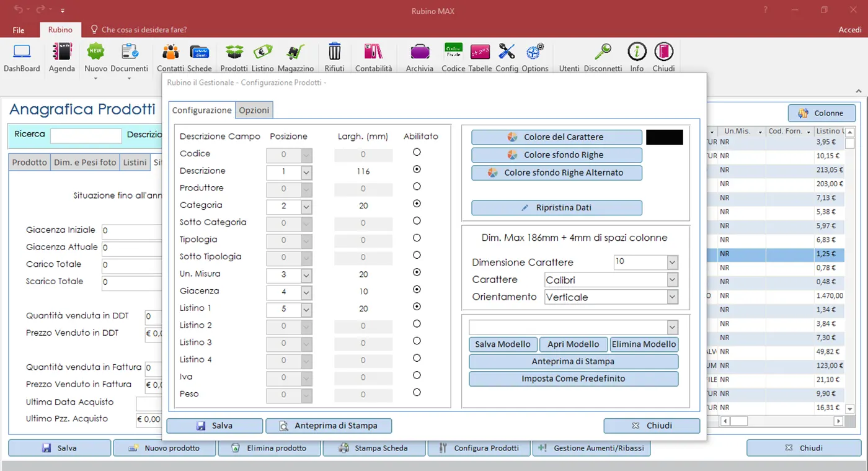
Task: Click the help question mark in title bar
Action: pos(766,10)
